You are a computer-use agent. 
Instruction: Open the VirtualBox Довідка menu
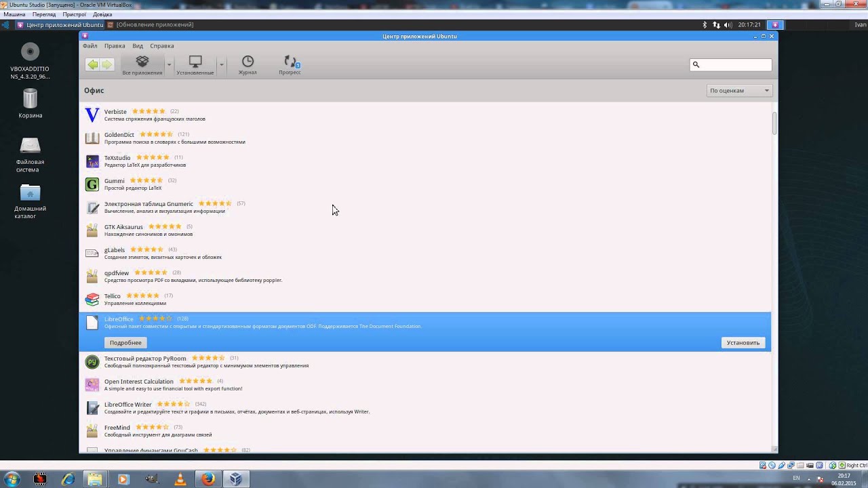(x=102, y=14)
